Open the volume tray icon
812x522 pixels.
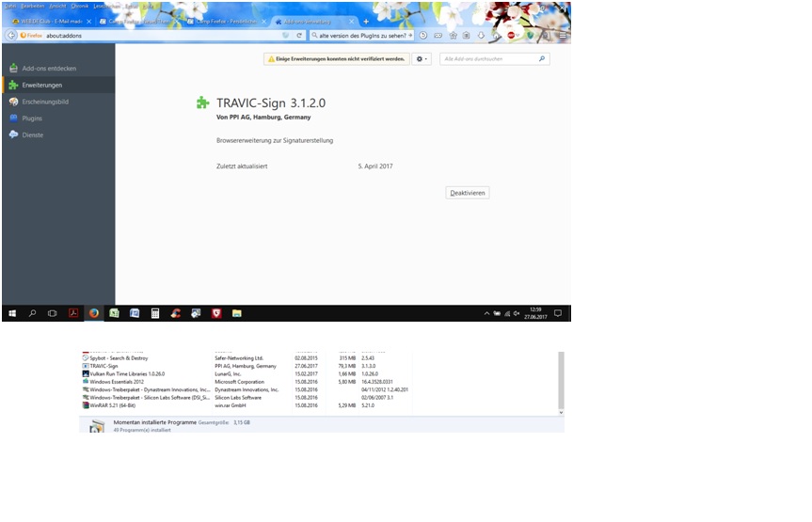click(517, 313)
